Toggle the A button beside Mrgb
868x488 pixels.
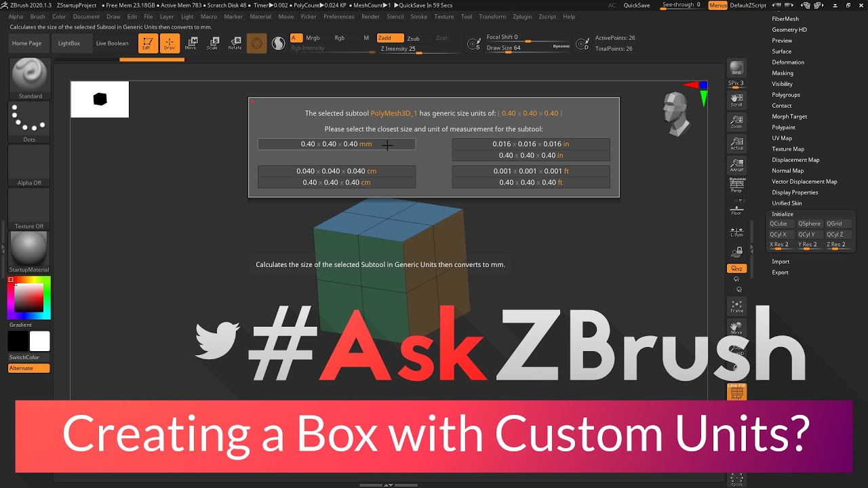tap(296, 38)
